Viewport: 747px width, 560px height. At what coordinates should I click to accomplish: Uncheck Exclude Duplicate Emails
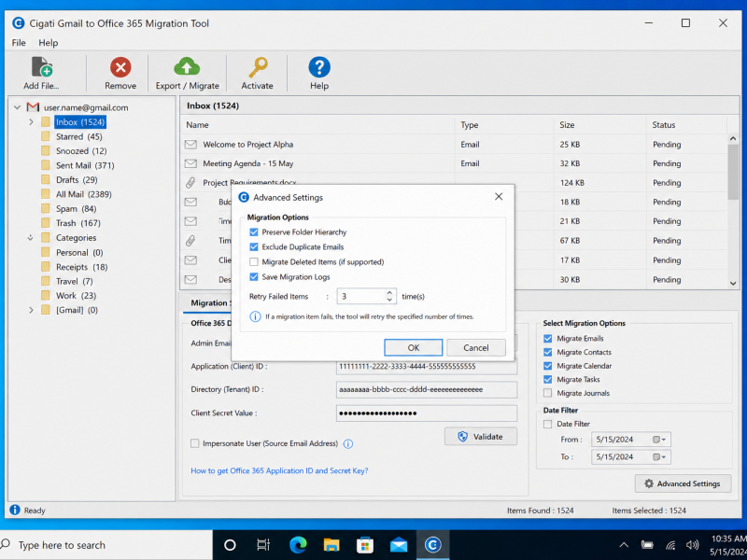[x=254, y=247]
